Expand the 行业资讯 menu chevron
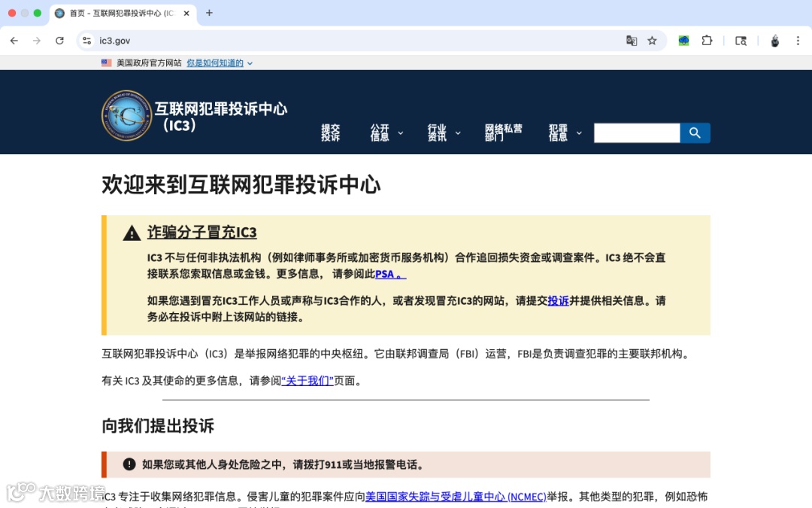 pyautogui.click(x=458, y=133)
